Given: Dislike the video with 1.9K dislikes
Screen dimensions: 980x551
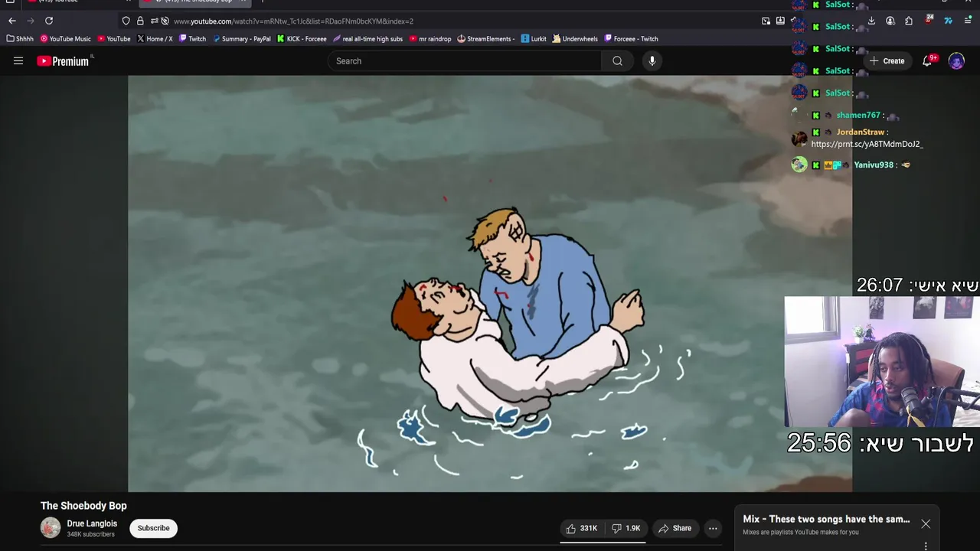Looking at the screenshot, I should (x=626, y=528).
